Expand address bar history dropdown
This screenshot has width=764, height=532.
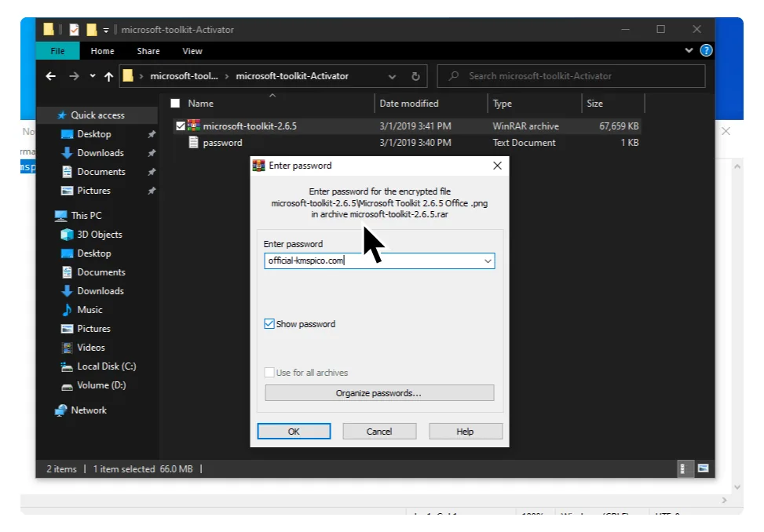click(x=392, y=76)
